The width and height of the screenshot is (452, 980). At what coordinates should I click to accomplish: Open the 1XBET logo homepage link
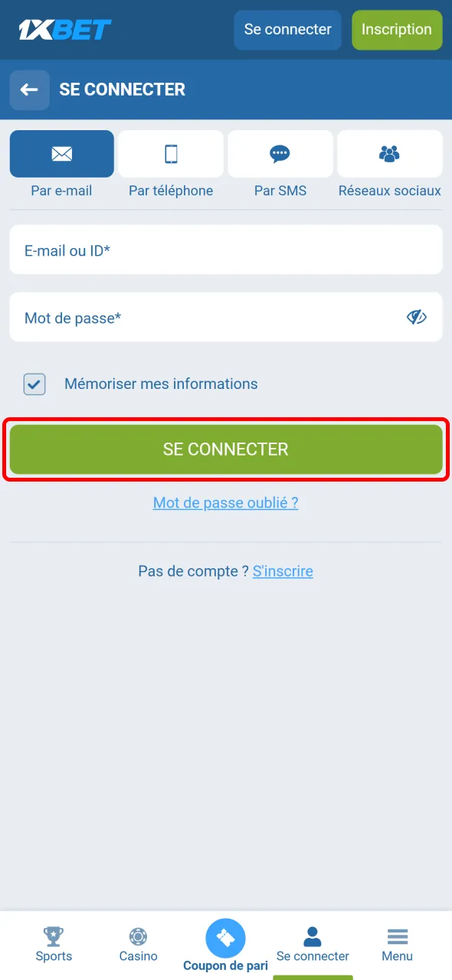pyautogui.click(x=64, y=29)
